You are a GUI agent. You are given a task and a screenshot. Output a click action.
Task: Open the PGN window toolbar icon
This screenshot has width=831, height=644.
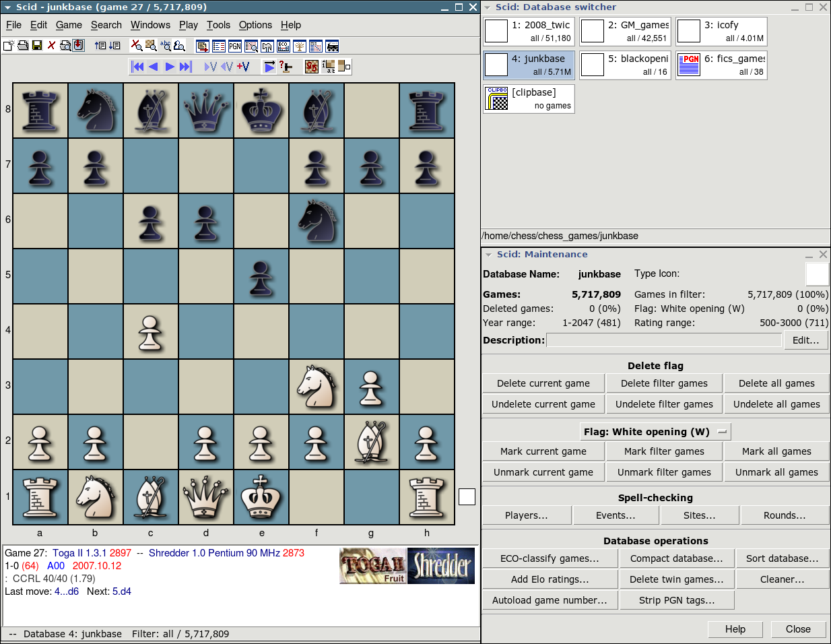(235, 46)
